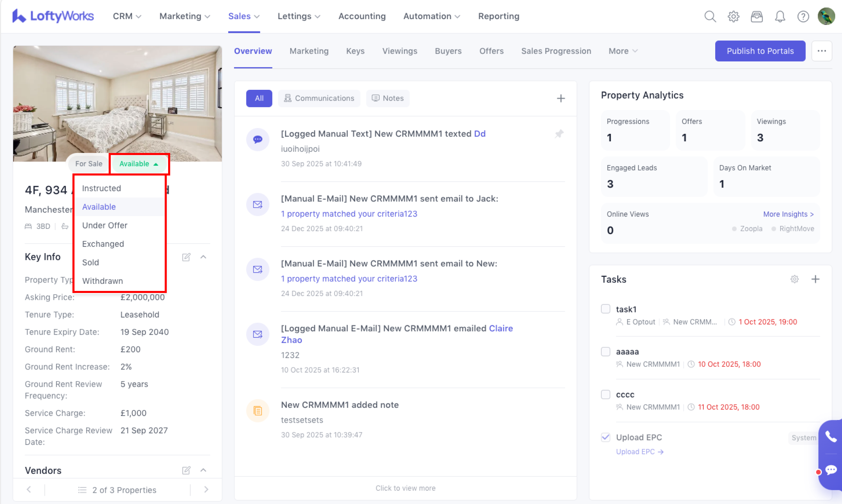The height and width of the screenshot is (504, 842).
Task: Check the task1 checkbox
Action: [606, 309]
